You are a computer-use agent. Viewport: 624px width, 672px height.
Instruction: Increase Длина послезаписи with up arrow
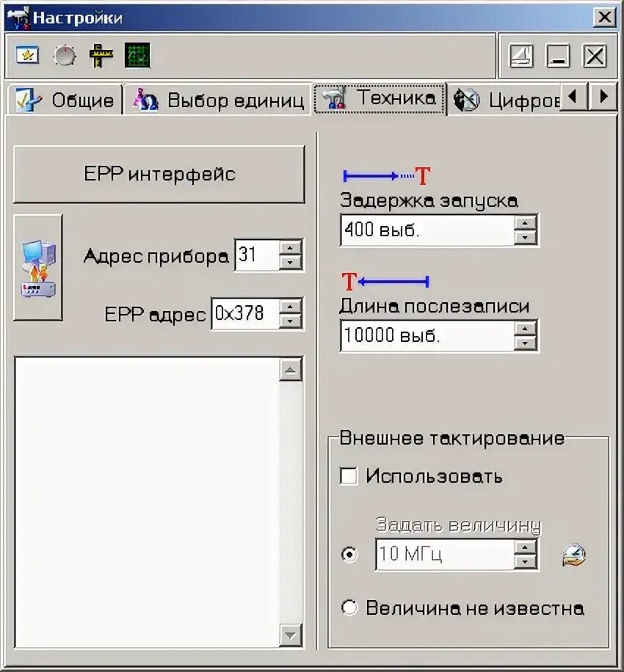pyautogui.click(x=526, y=328)
